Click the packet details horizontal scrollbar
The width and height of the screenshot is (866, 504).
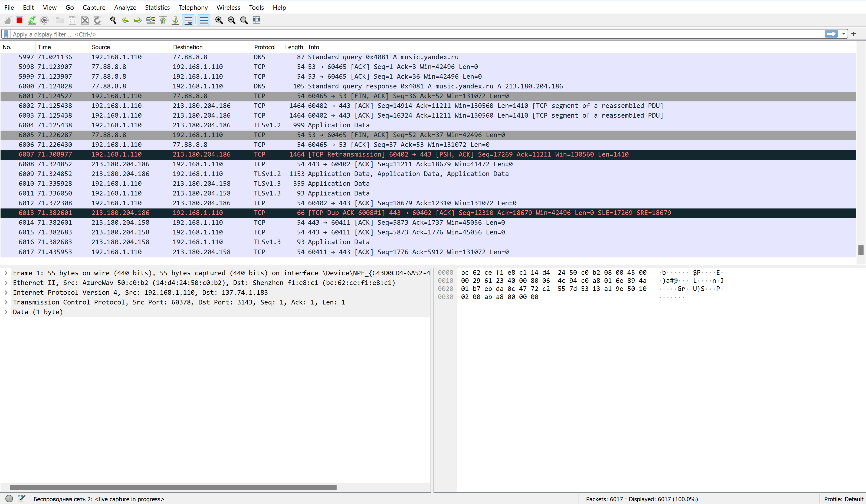(173, 488)
